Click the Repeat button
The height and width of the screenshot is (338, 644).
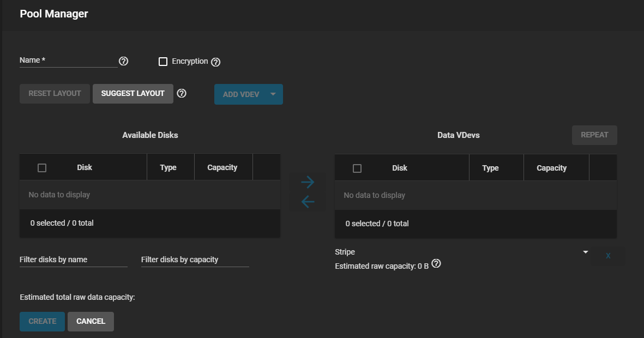[594, 135]
